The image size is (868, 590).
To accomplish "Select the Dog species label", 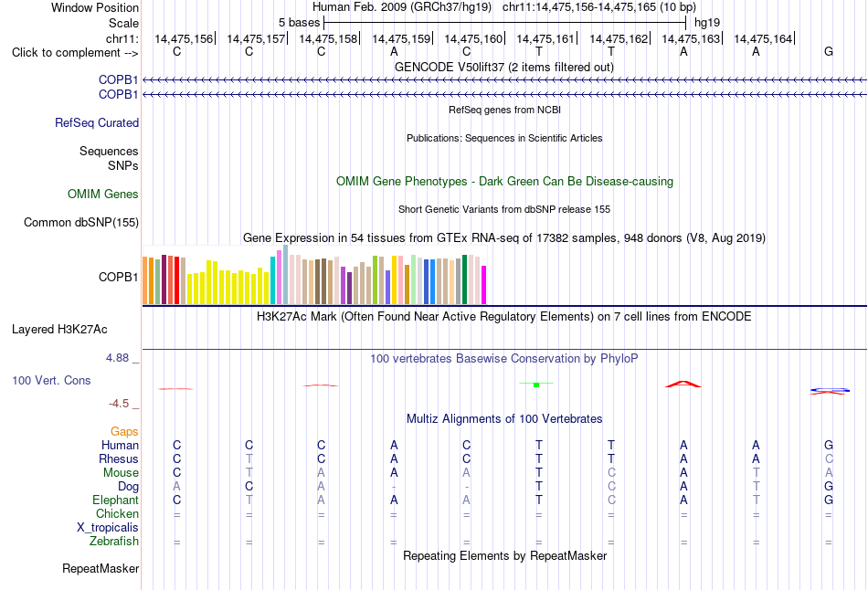I will click(129, 487).
